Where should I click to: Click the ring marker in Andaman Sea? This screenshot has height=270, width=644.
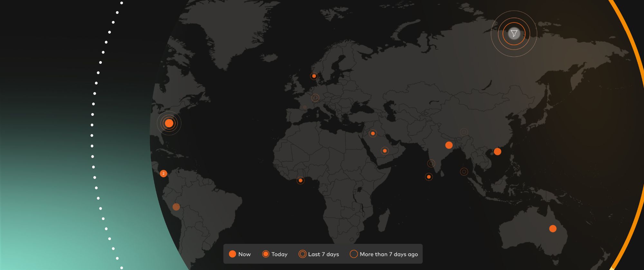[x=464, y=172]
